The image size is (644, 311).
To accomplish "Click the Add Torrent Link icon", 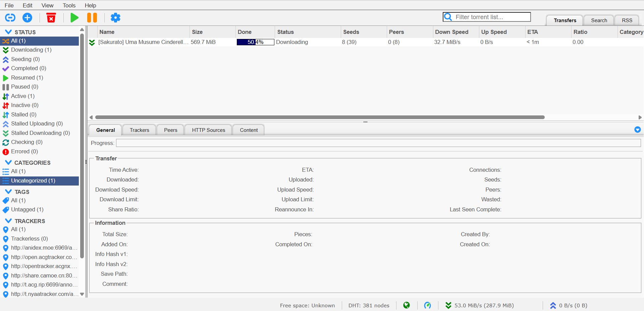I will coord(10,17).
